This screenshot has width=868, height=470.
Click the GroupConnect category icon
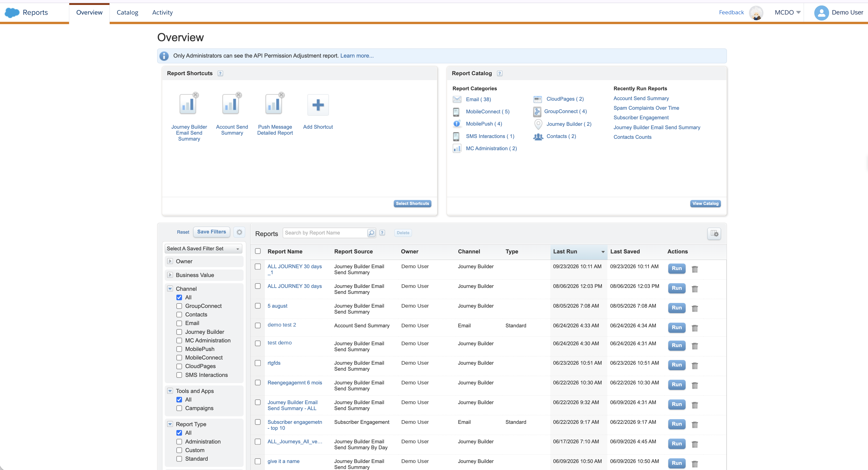click(x=537, y=112)
